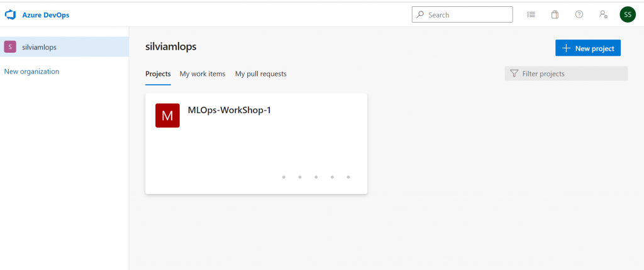Viewport: 644px width, 270px height.
Task: Focus the Filter projects field
Action: click(566, 73)
